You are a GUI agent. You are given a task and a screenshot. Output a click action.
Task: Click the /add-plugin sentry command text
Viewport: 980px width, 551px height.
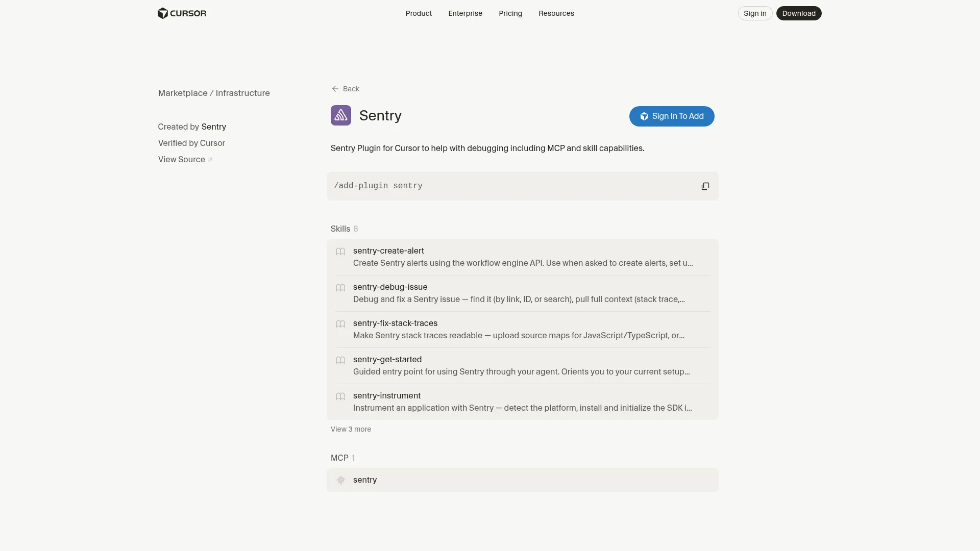[x=378, y=186]
